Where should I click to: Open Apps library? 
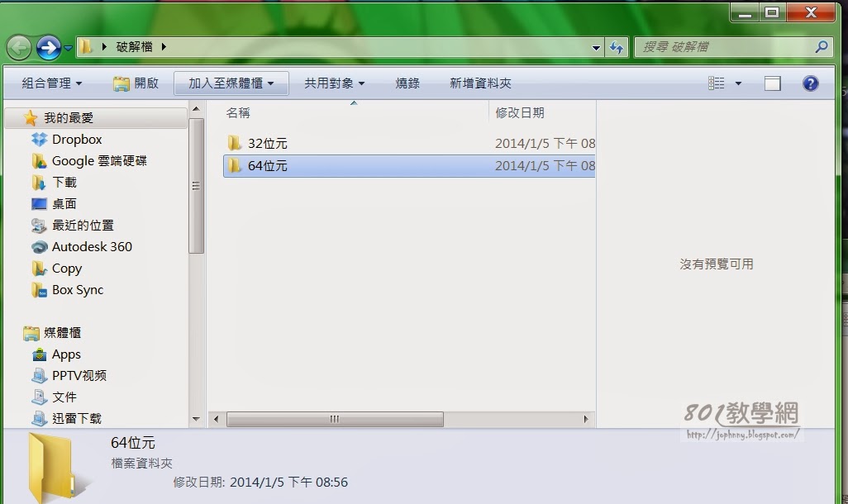coord(66,354)
